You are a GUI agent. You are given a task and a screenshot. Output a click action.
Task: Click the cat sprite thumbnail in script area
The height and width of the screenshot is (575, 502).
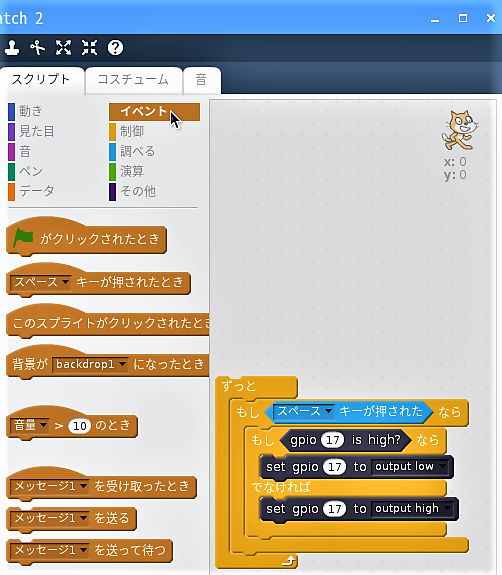pos(460,130)
